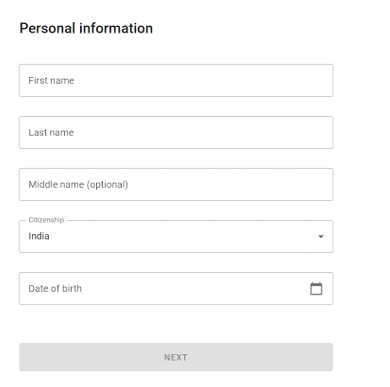
Task: Click the selected value India
Action: (x=39, y=236)
